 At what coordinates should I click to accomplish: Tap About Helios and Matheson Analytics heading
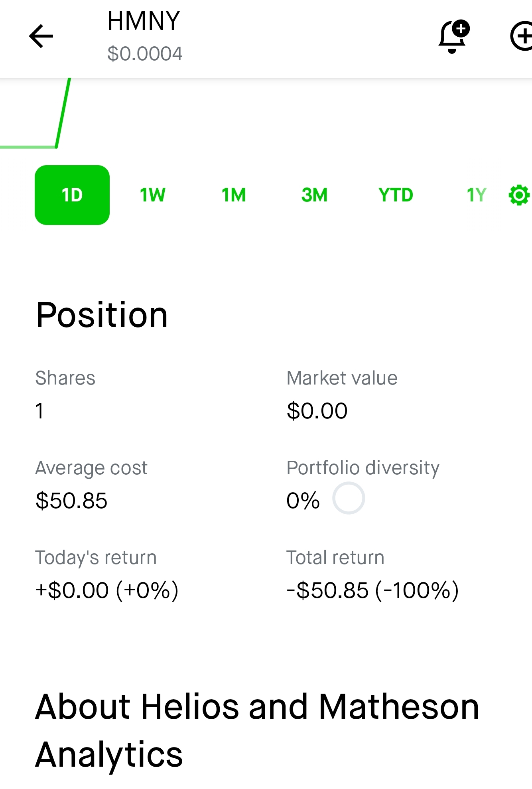click(x=257, y=730)
